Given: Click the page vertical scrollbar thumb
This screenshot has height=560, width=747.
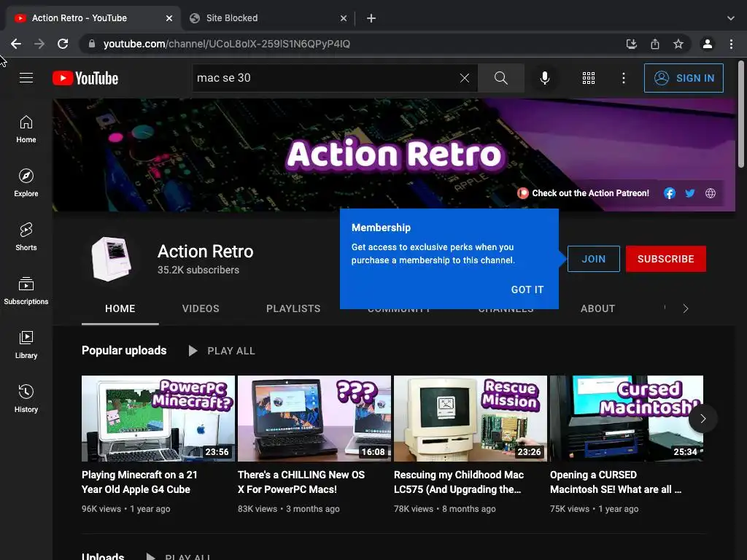Looking at the screenshot, I should pyautogui.click(x=741, y=114).
